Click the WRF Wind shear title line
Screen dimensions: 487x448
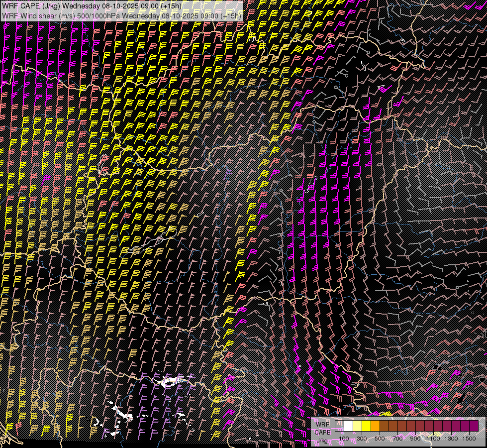(122, 15)
